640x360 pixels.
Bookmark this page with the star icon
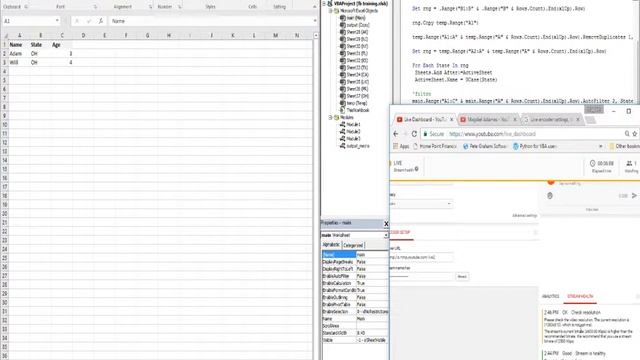point(635,133)
